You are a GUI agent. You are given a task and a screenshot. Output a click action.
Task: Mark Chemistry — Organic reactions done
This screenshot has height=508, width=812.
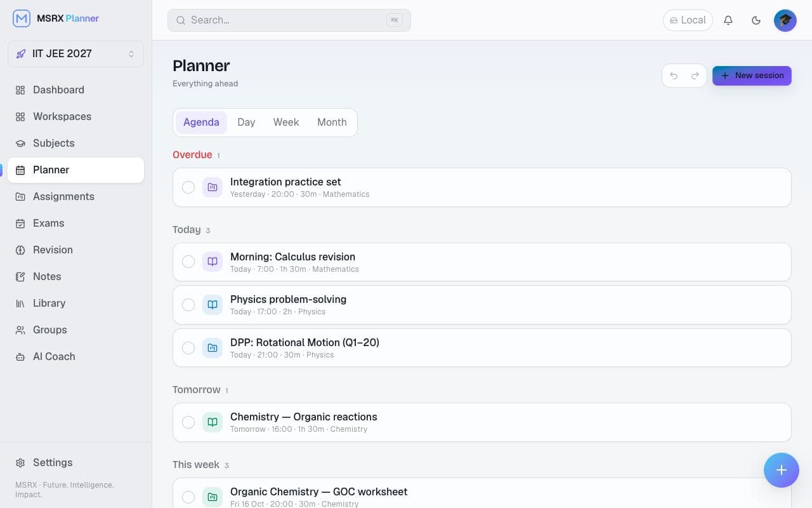[x=188, y=422]
